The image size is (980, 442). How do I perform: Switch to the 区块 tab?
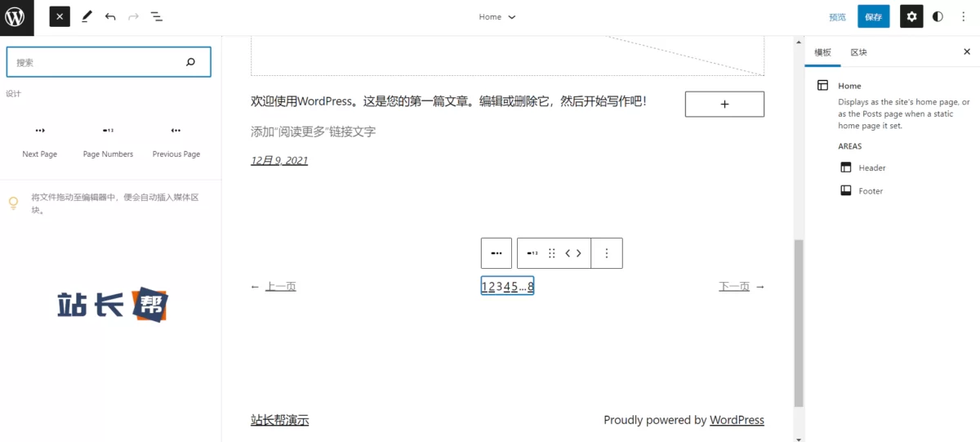pyautogui.click(x=858, y=52)
